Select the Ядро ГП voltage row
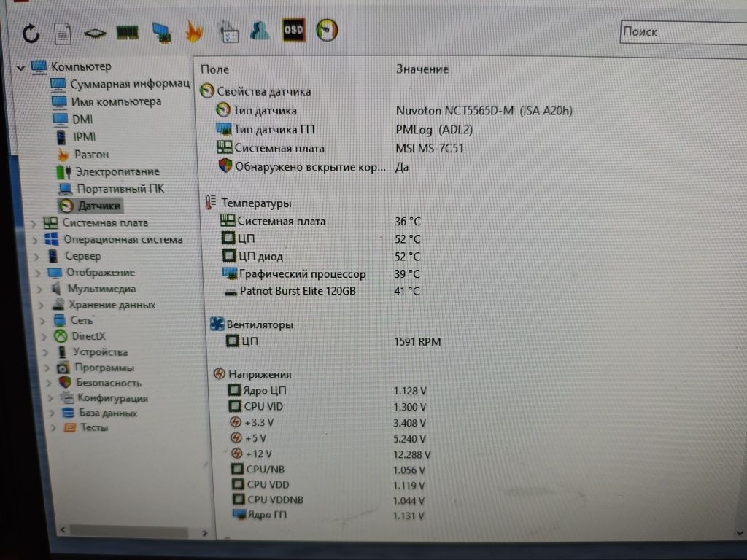Screen dimensions: 747x560 coord(328,515)
